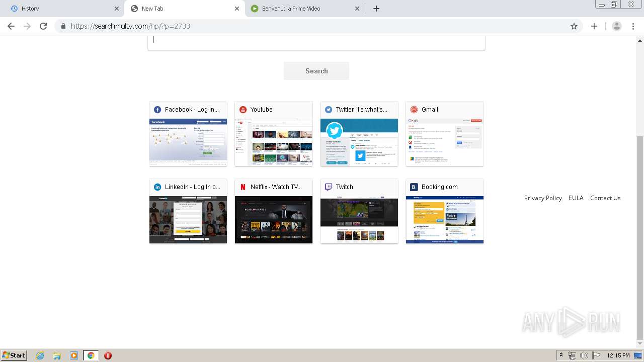
Task: Open the red Opera taskbar icon
Action: pos(108,355)
